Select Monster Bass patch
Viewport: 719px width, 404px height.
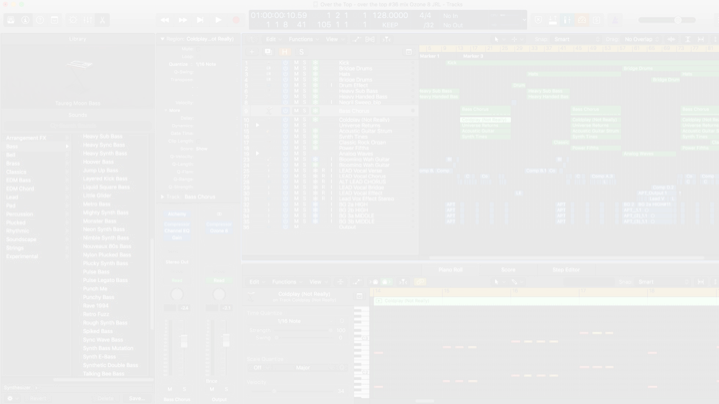pos(100,221)
